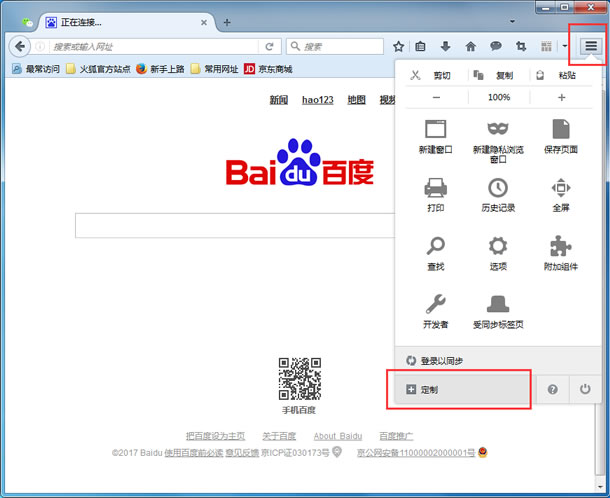Click 关于百度 link
Viewport: 610px width, 498px height.
(x=279, y=436)
